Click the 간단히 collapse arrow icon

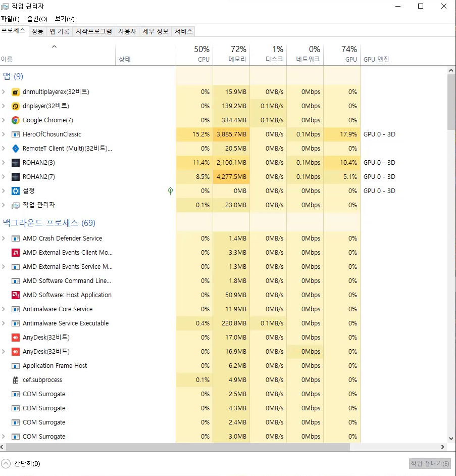(6, 463)
